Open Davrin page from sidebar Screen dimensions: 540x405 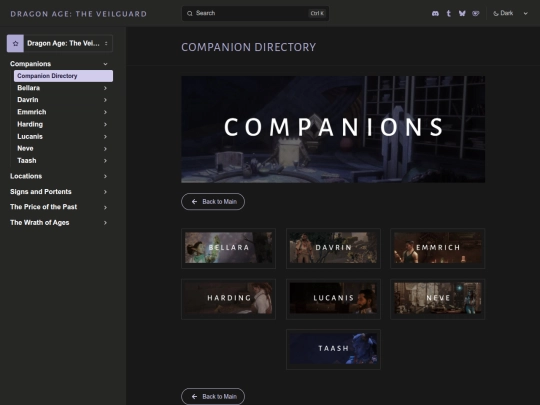28,100
